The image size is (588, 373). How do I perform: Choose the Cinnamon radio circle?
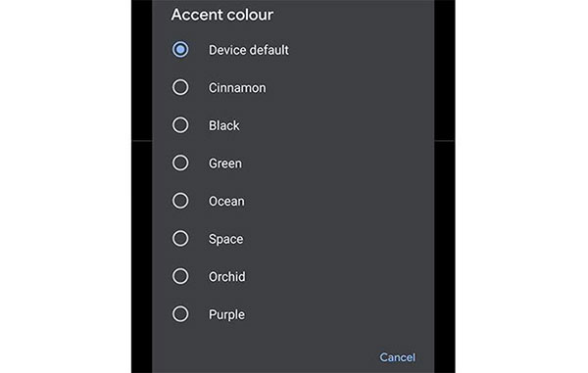(x=180, y=87)
